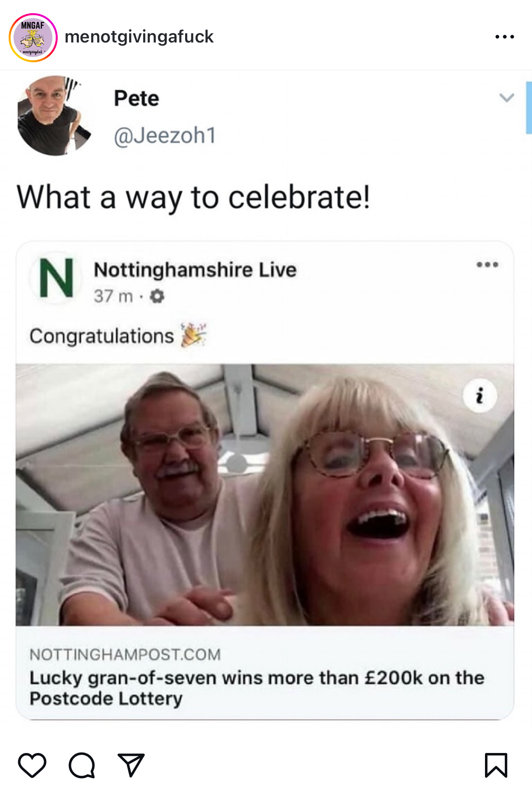The image size is (532, 793).
Task: Click the party popper emoji after Congratulations
Action: tap(194, 335)
